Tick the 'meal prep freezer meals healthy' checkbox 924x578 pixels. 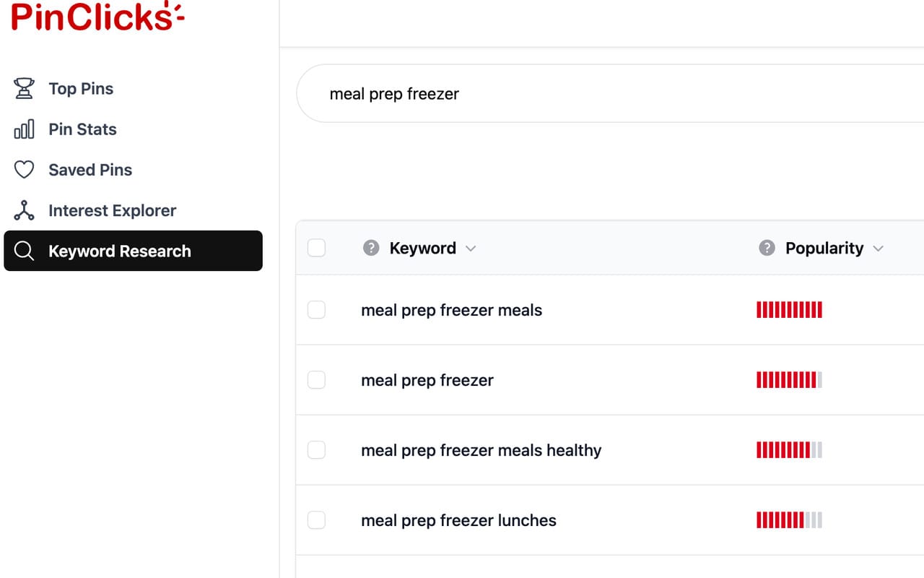point(316,450)
